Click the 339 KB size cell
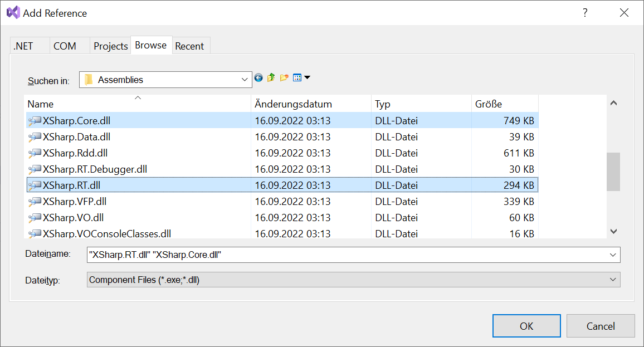Viewport: 644px width, 347px height. [519, 202]
